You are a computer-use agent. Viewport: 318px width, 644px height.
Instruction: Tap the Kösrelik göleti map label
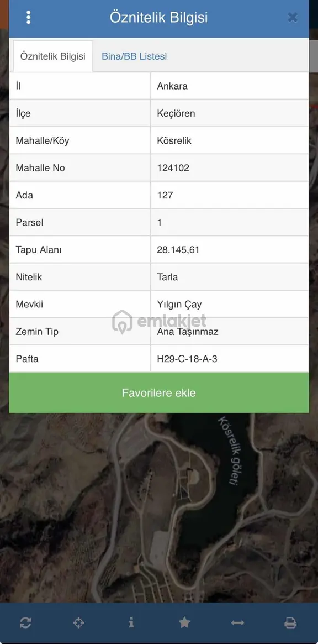(231, 451)
